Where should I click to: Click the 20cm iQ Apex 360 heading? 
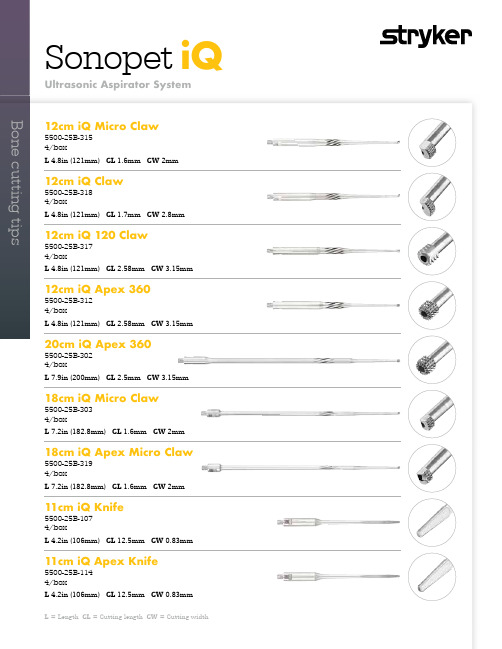[x=98, y=344]
